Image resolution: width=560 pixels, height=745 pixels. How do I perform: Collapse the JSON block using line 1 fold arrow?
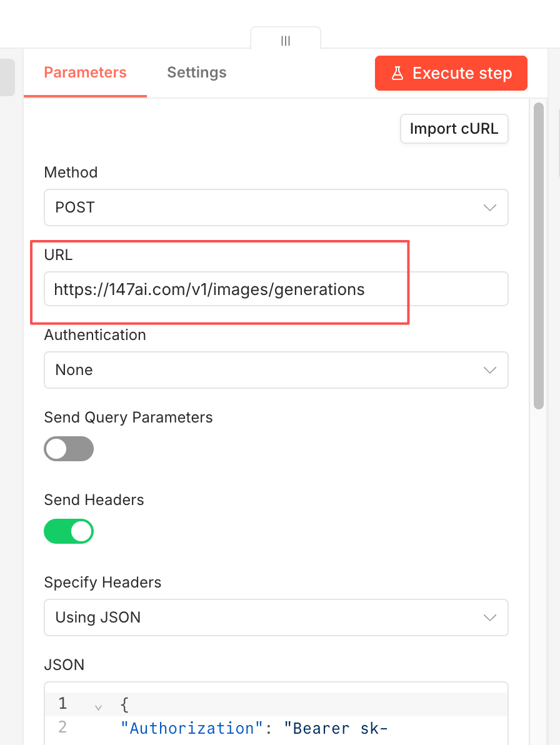pyautogui.click(x=98, y=707)
